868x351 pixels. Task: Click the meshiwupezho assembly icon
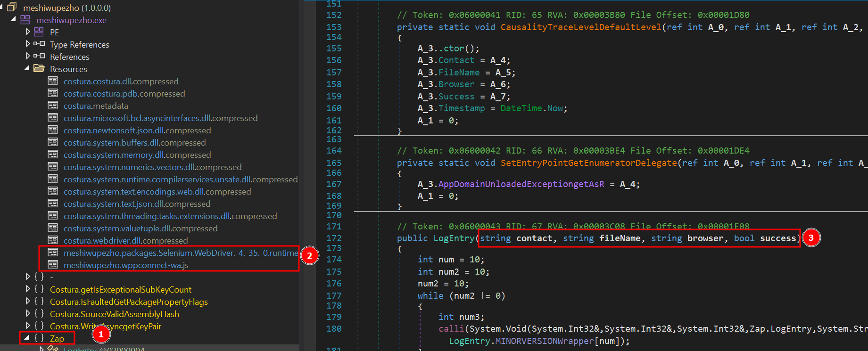pos(12,8)
